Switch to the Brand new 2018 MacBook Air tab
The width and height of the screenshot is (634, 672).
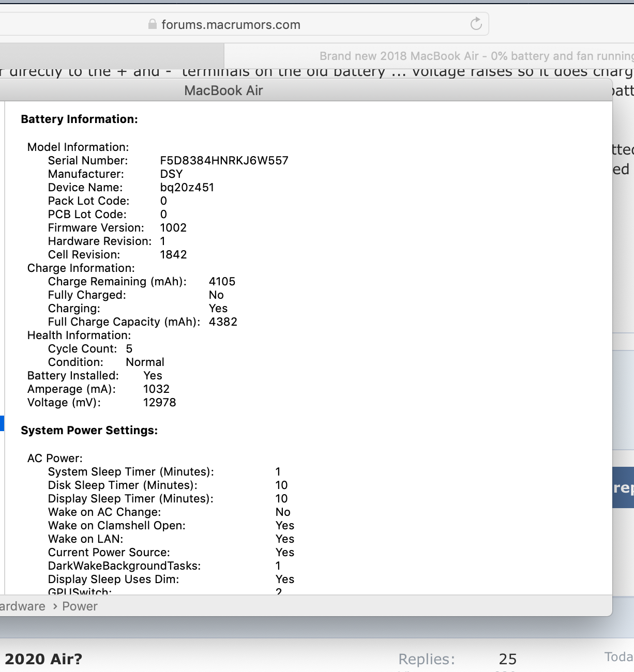[x=429, y=56]
